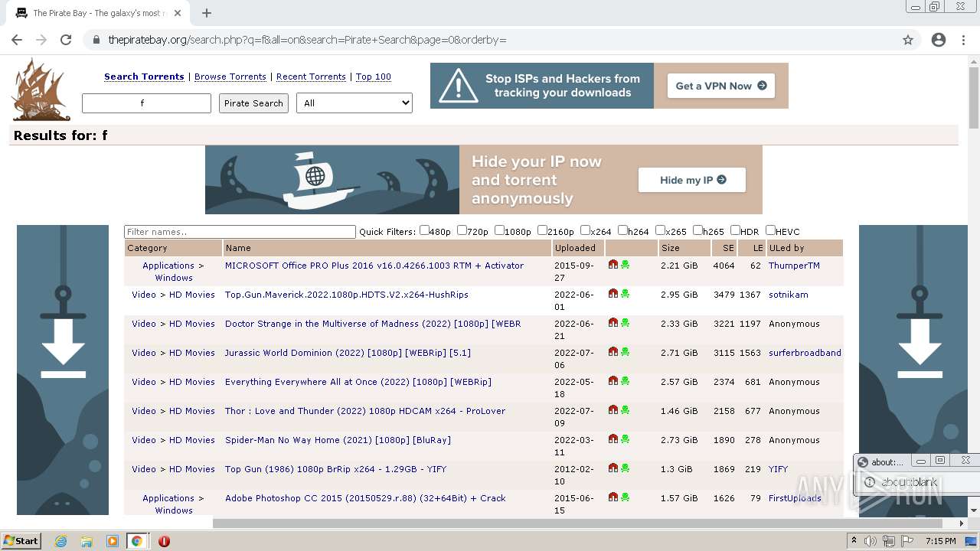Image resolution: width=980 pixels, height=551 pixels.
Task: Open the Top 100 menu link
Action: (x=374, y=77)
